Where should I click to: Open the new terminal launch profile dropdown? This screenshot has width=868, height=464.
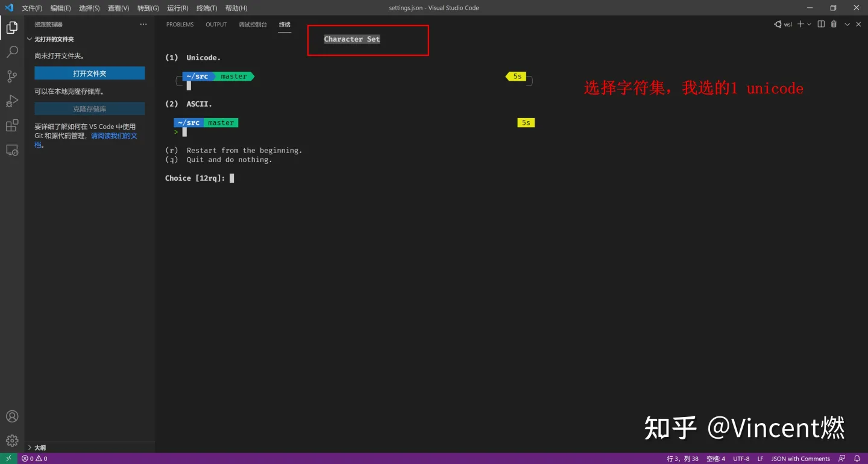[809, 24]
